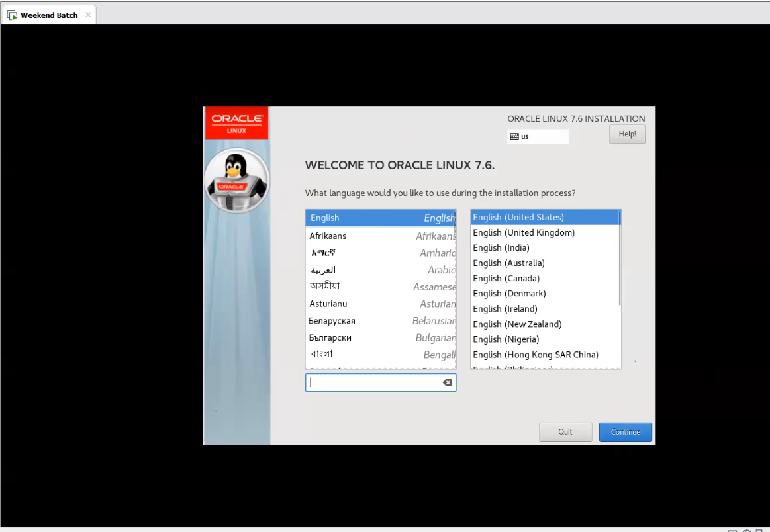770x532 pixels.
Task: Switch to the Weekend Batch tab
Action: 48,15
